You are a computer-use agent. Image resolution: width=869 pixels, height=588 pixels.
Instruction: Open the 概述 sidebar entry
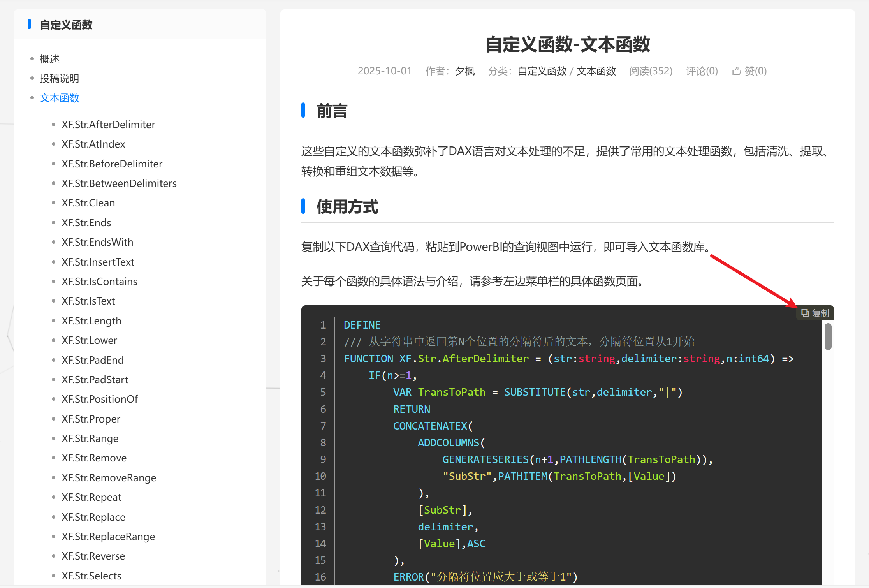49,59
